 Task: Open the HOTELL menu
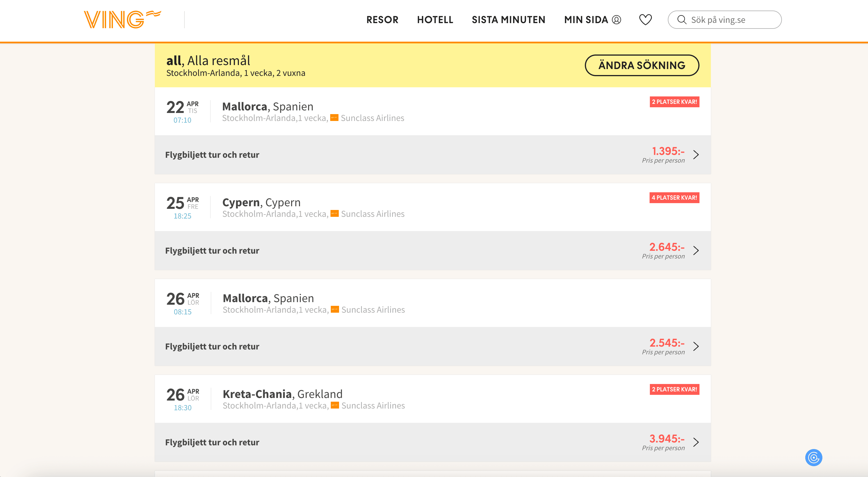[x=435, y=20]
